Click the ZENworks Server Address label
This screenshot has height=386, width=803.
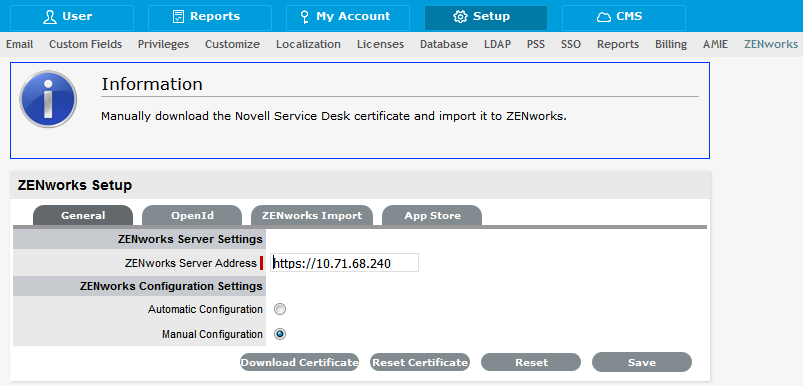(191, 263)
